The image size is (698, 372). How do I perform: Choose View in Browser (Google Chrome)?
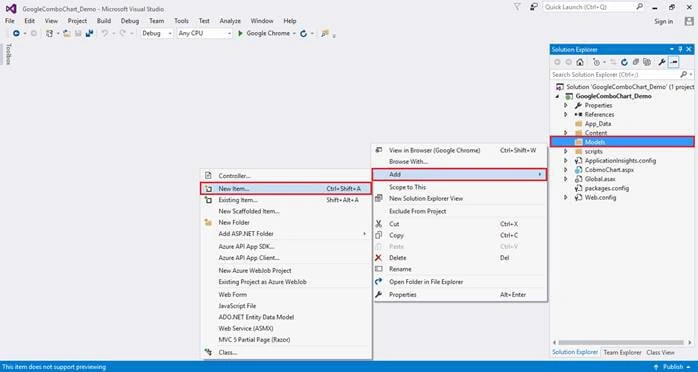459,150
